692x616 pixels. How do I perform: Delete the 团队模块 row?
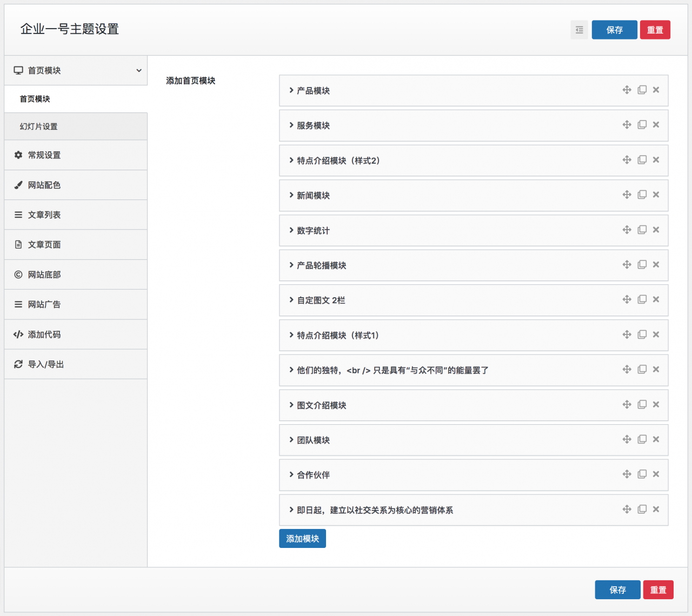click(656, 439)
